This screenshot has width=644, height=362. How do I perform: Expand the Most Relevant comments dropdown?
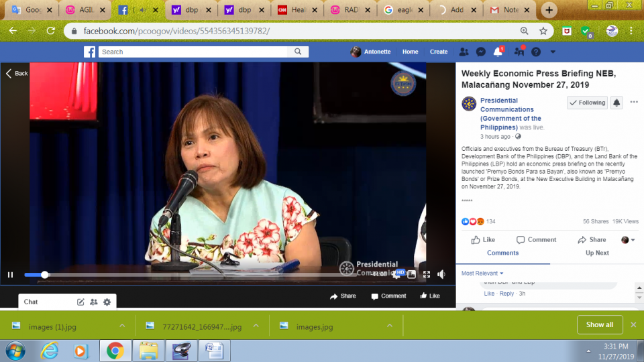click(482, 274)
